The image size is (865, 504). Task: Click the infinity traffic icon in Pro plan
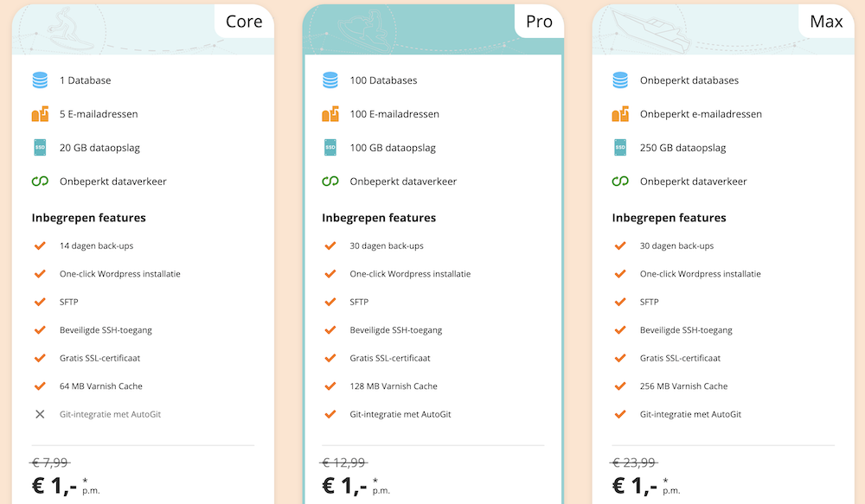pyautogui.click(x=330, y=182)
